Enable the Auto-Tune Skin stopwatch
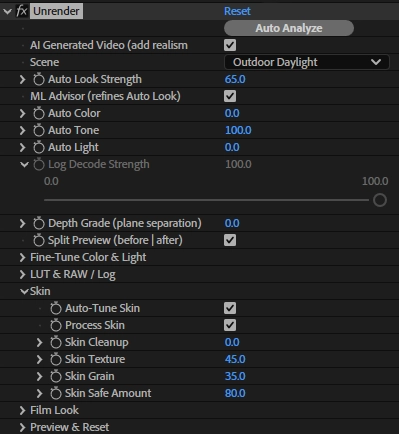This screenshot has height=434, width=399. (56, 308)
